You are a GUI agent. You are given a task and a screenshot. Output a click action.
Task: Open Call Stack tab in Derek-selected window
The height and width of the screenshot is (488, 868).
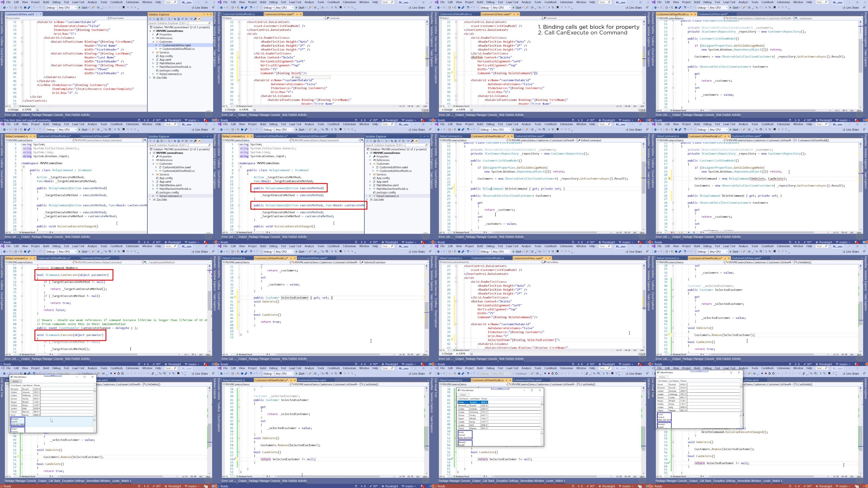point(489,481)
